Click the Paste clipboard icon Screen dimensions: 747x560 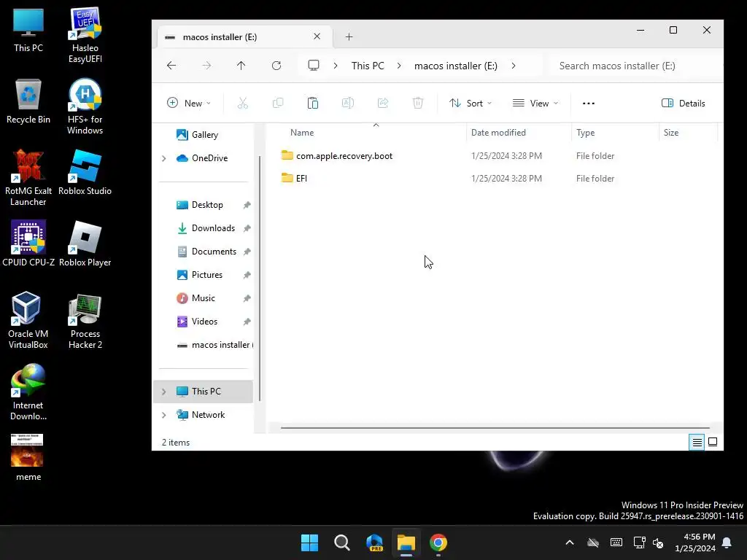pyautogui.click(x=312, y=103)
